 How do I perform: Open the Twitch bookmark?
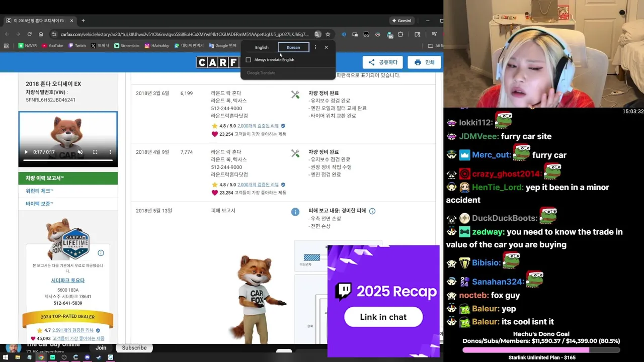77,46
